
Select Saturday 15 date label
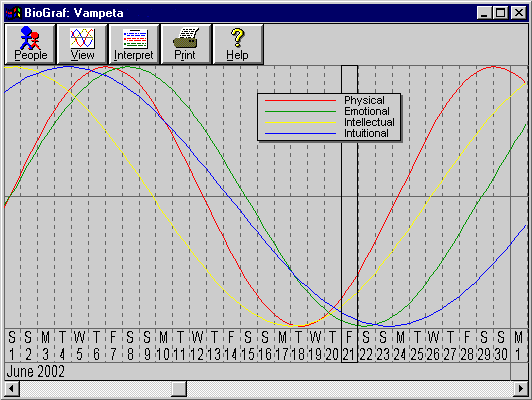(x=248, y=345)
